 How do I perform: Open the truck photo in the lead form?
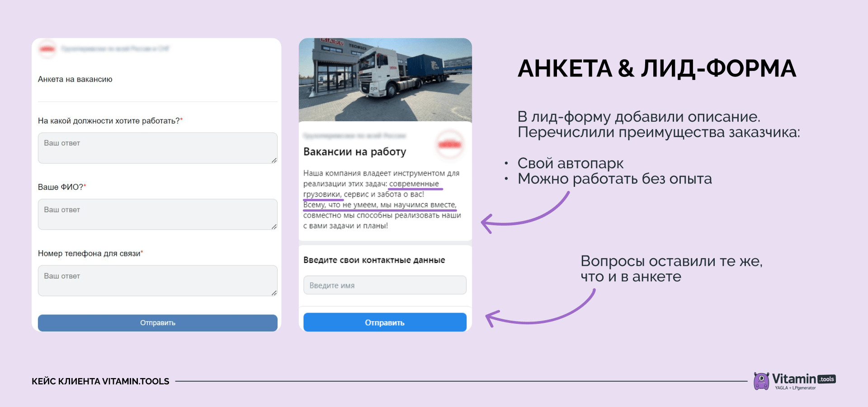(385, 80)
